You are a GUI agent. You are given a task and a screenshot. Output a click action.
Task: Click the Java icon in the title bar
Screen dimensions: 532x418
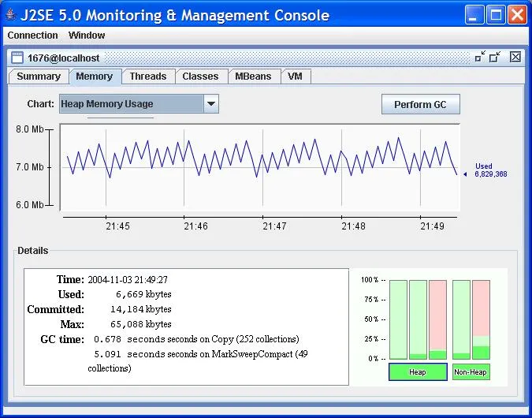(x=11, y=15)
